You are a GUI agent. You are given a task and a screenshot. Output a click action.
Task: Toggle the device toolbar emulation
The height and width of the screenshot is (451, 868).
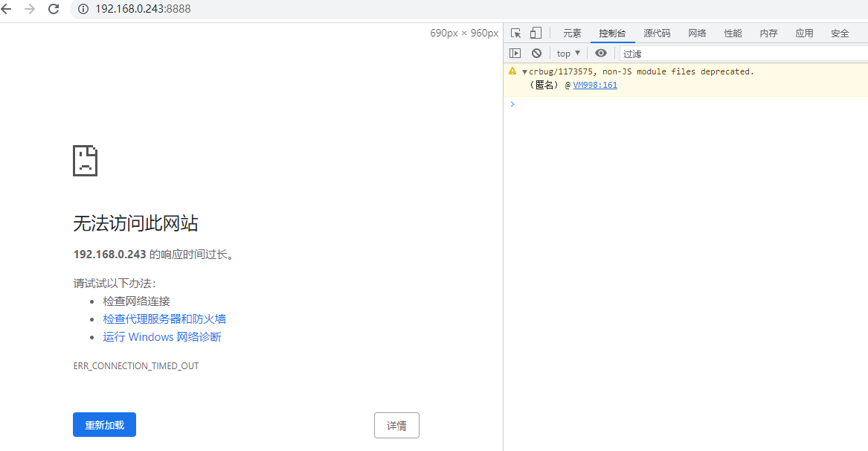pos(536,33)
